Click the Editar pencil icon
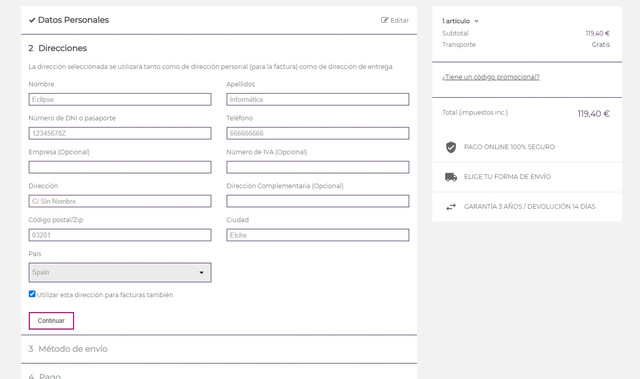The width and height of the screenshot is (640, 379). coord(384,20)
